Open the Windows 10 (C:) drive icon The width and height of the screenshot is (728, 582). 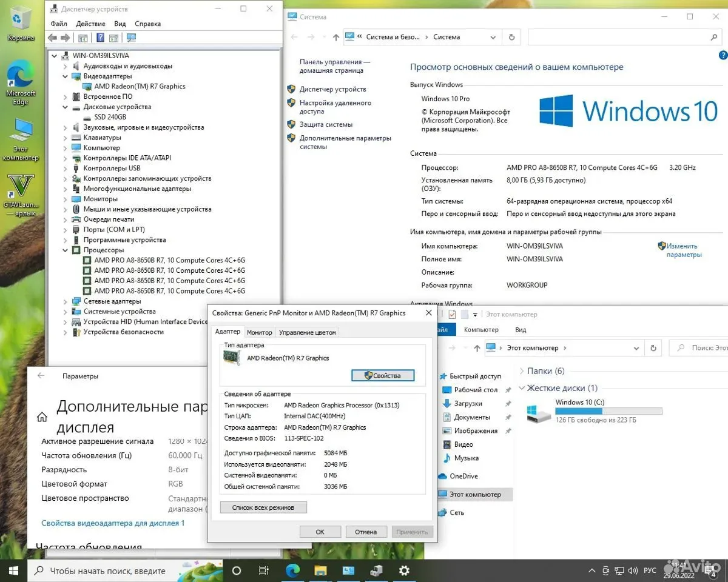click(539, 413)
